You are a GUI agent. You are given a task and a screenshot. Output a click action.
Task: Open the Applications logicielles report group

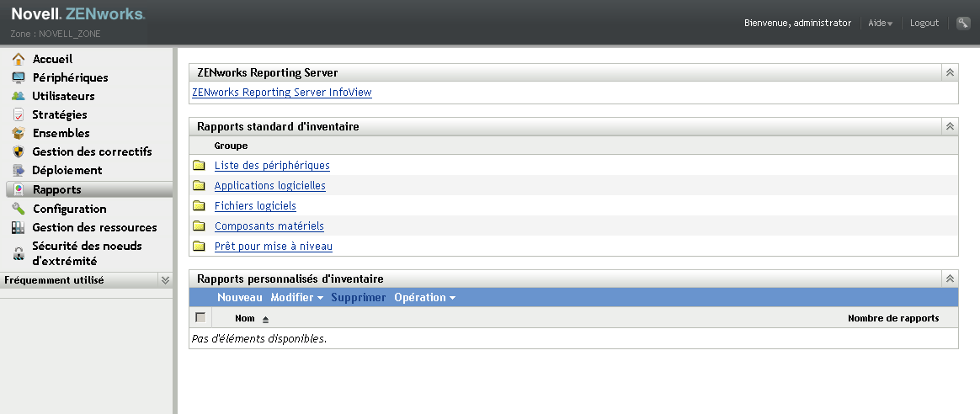point(269,186)
